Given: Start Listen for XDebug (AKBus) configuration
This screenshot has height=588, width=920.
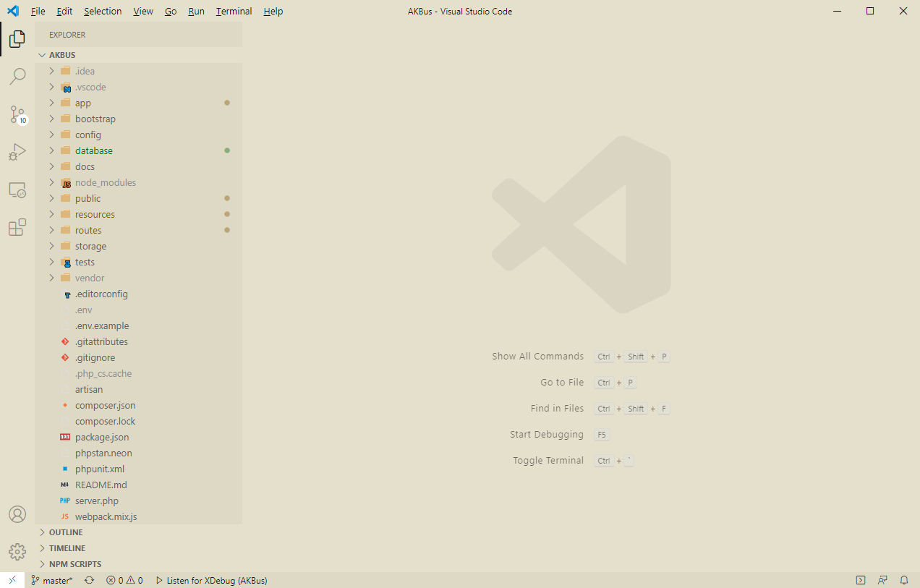Looking at the screenshot, I should tap(212, 580).
